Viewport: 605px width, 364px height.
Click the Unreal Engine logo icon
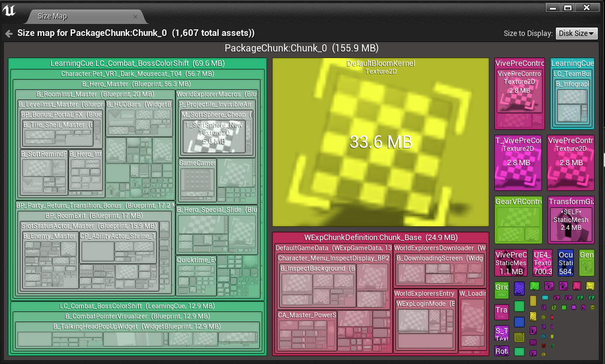tap(10, 10)
